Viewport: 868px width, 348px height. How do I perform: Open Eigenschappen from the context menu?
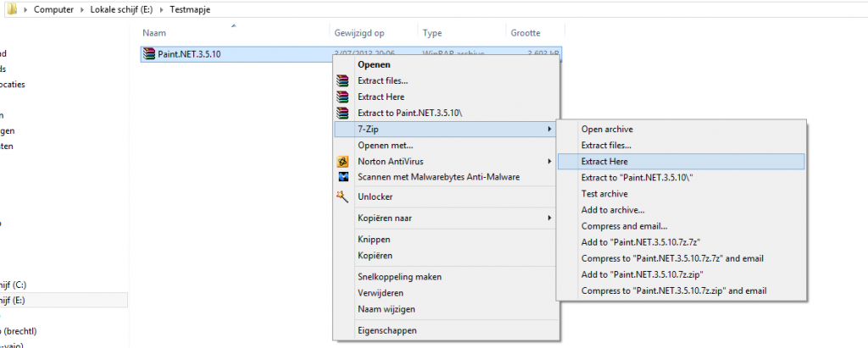446,330
